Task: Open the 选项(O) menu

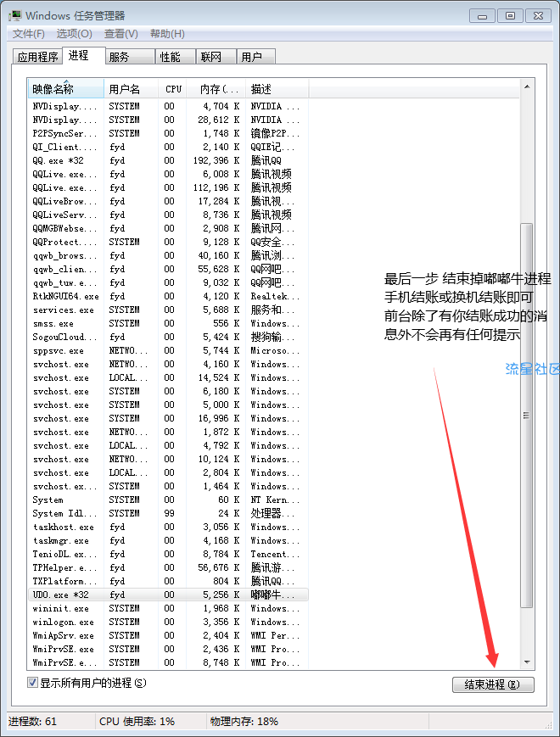Action: [x=75, y=34]
